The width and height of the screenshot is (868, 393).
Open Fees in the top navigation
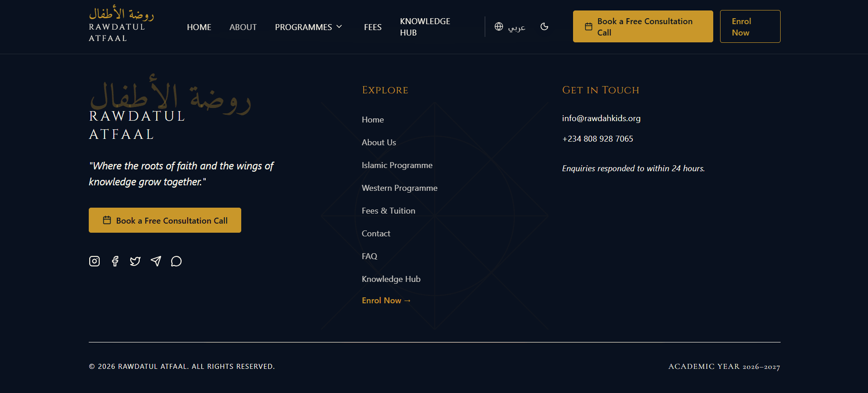373,27
